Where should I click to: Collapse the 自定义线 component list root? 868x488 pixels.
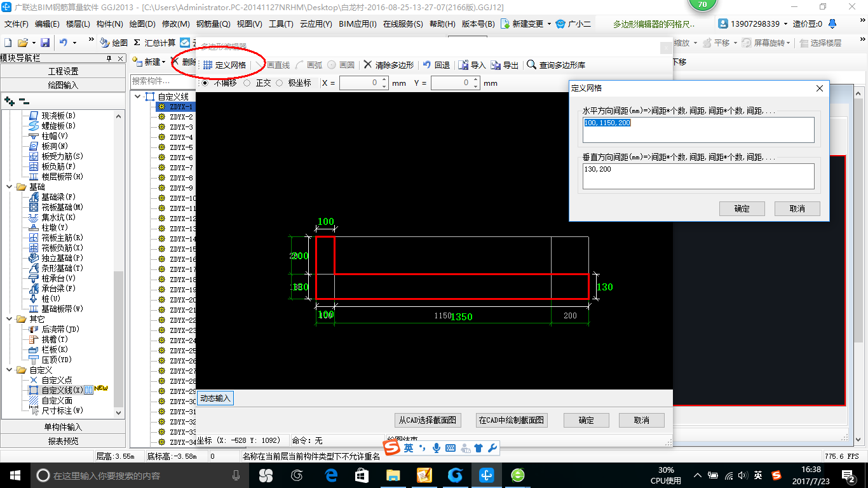coord(138,97)
